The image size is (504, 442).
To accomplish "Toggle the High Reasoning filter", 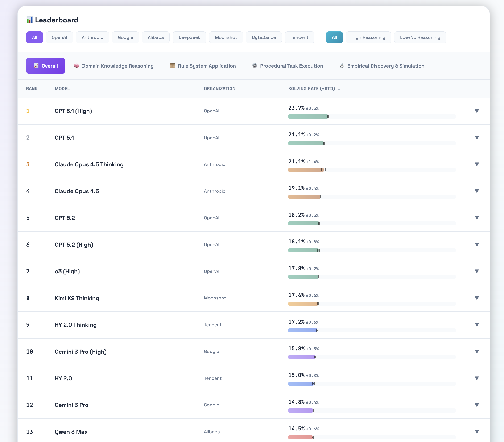I will [368, 37].
